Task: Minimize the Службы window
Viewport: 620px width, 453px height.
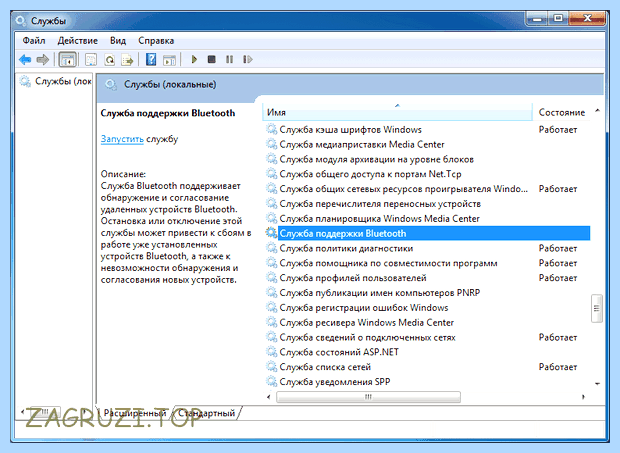Action: point(537,18)
